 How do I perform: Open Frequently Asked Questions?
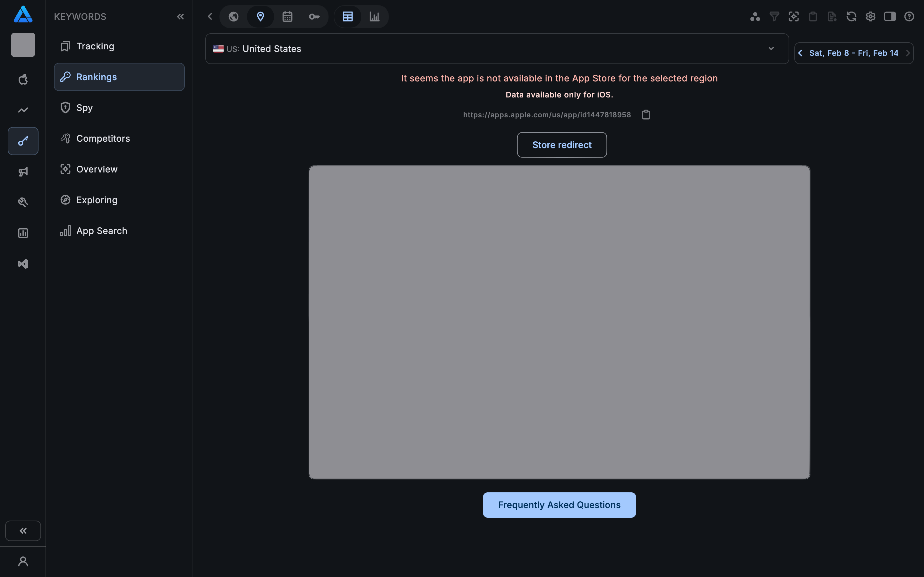pyautogui.click(x=559, y=505)
